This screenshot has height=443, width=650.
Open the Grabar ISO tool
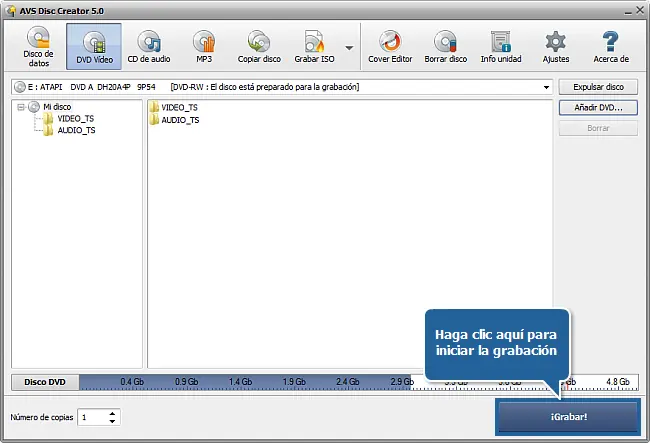[314, 46]
